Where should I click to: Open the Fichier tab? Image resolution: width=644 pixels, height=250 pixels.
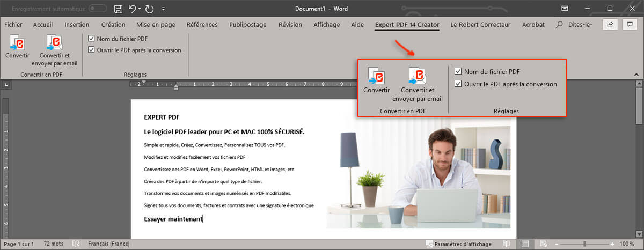(13, 25)
